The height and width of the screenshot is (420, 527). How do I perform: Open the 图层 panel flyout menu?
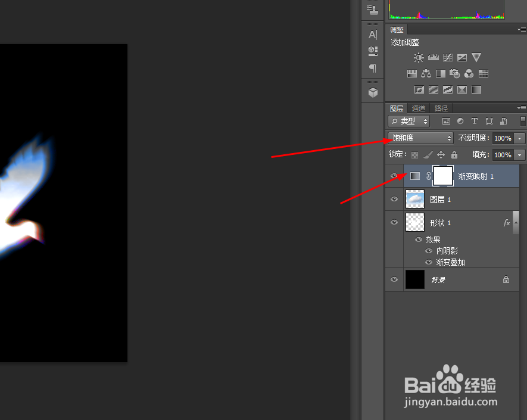(x=522, y=108)
